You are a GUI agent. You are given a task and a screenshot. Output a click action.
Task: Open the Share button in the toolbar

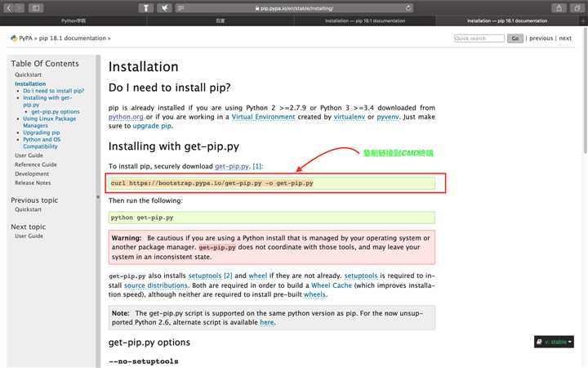click(x=559, y=8)
